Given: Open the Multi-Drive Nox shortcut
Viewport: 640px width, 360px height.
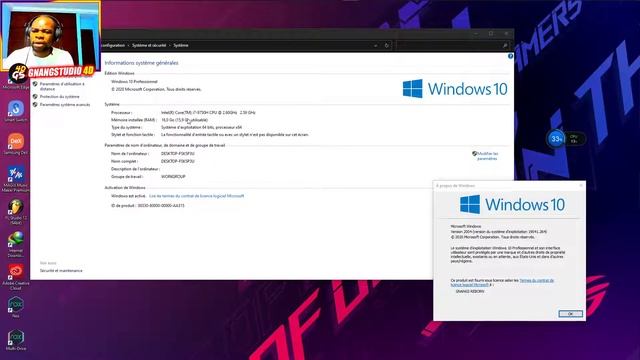Looking at the screenshot, I should point(16,340).
